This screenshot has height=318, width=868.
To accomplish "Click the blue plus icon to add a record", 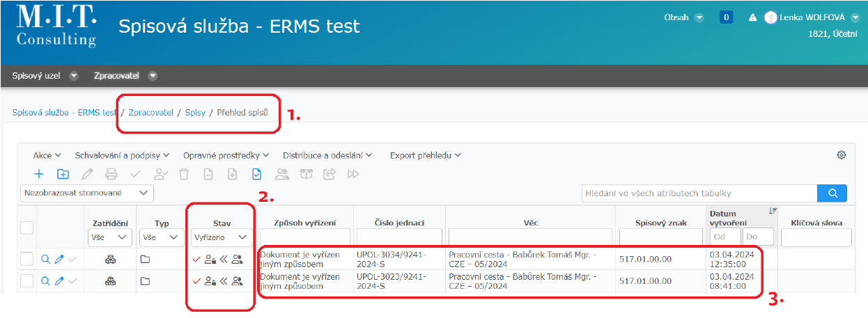I will pyautogui.click(x=39, y=174).
